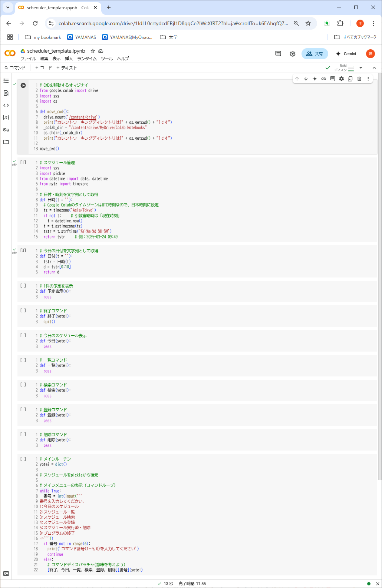Open the cell's editor settings gear
Viewport: 382px width, 588px height.
(x=342, y=79)
